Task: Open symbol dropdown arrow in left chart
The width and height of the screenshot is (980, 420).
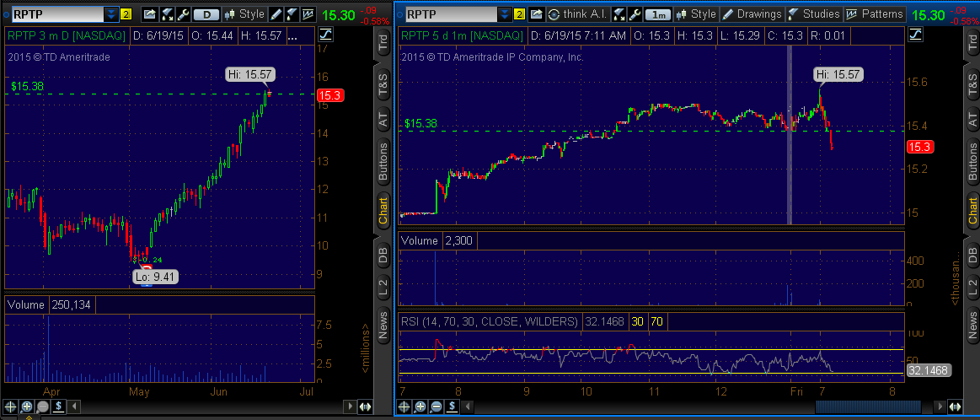Action: tap(111, 13)
